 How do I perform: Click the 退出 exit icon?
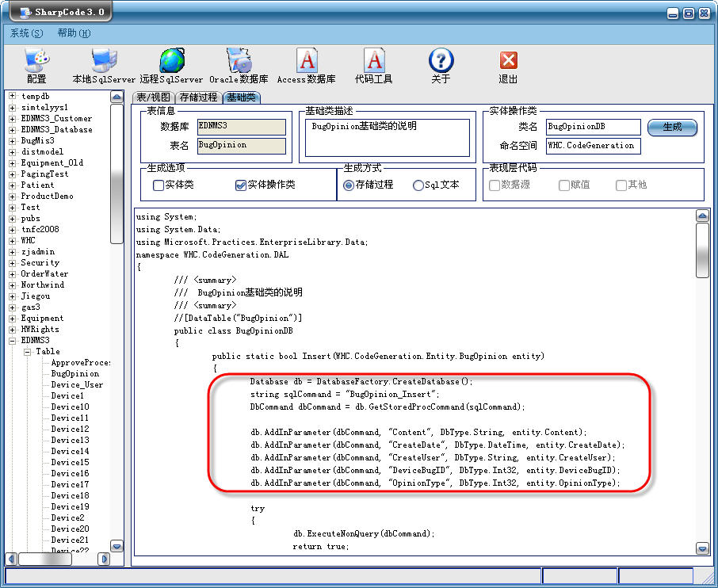508,60
